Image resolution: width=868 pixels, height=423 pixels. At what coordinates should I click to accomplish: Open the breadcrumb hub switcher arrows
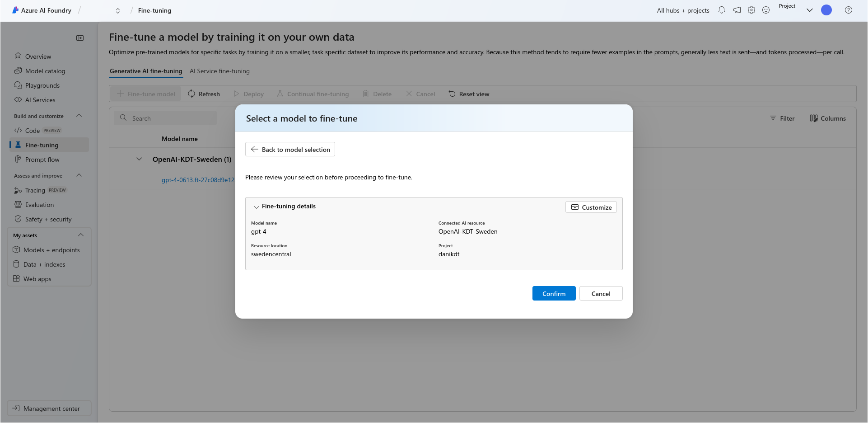pos(118,10)
